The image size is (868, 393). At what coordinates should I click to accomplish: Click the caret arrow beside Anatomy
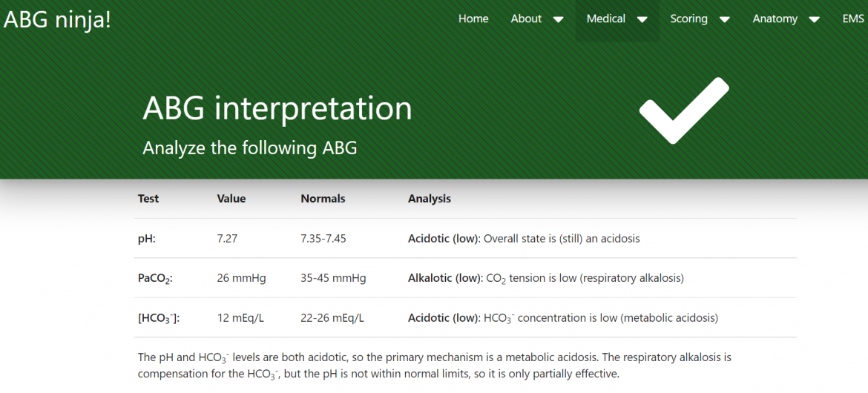click(814, 20)
